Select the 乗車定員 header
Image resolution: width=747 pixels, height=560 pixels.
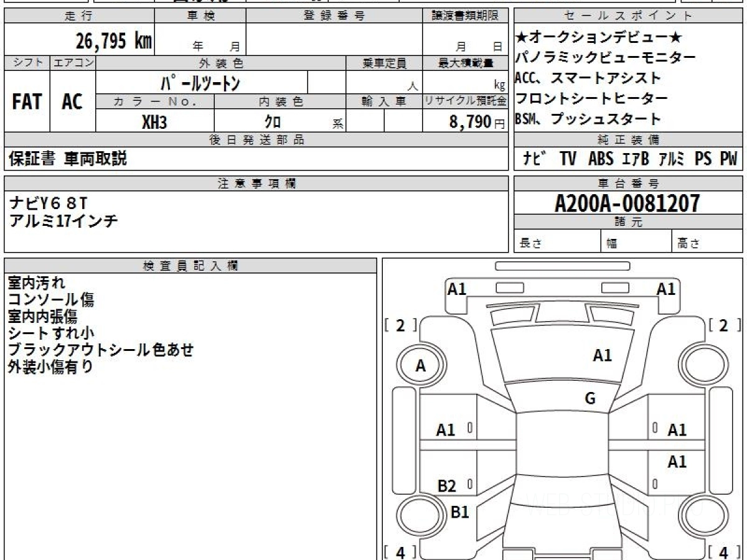tap(384, 63)
